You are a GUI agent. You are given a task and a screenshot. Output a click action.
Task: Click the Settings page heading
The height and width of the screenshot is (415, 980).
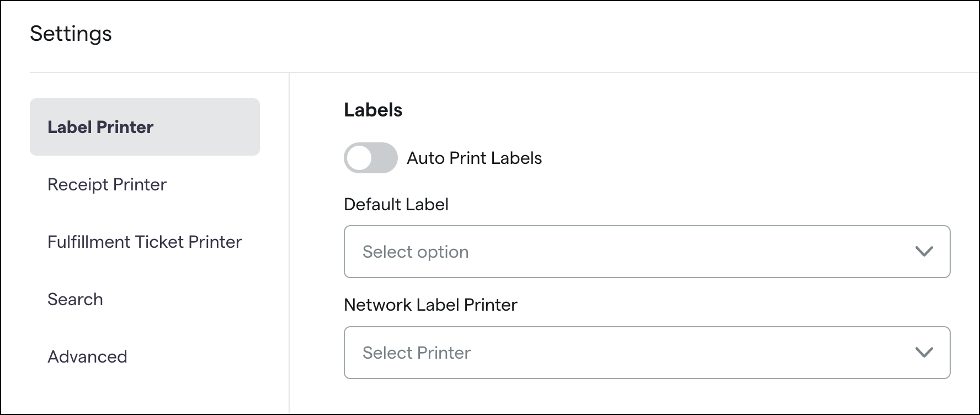[x=72, y=34]
